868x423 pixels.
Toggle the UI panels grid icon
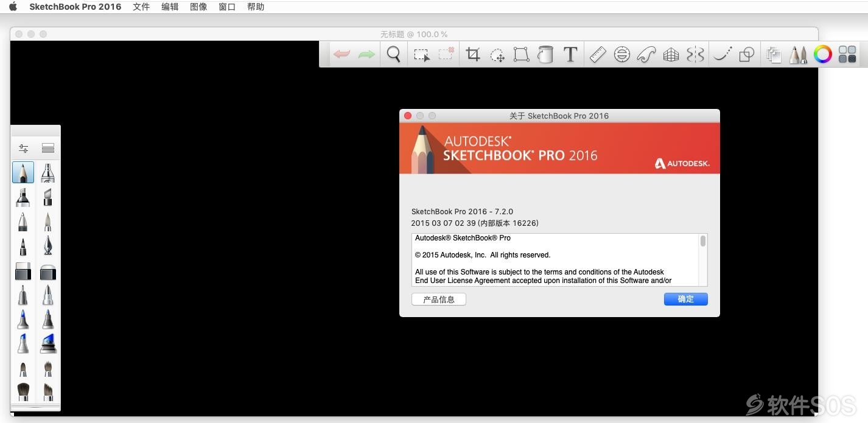click(x=847, y=55)
